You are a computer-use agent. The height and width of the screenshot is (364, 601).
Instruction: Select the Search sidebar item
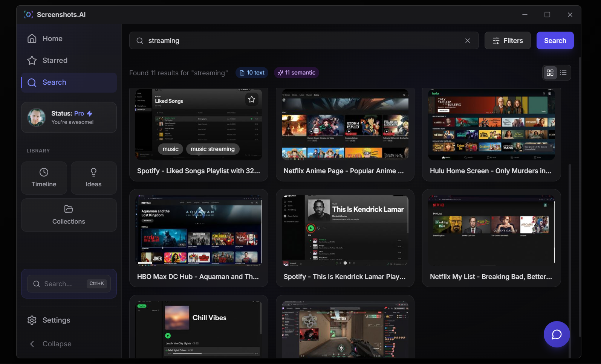(69, 82)
